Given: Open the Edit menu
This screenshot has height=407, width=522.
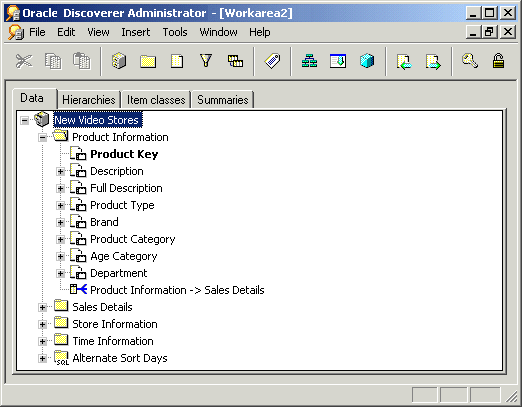Looking at the screenshot, I should pos(66,32).
